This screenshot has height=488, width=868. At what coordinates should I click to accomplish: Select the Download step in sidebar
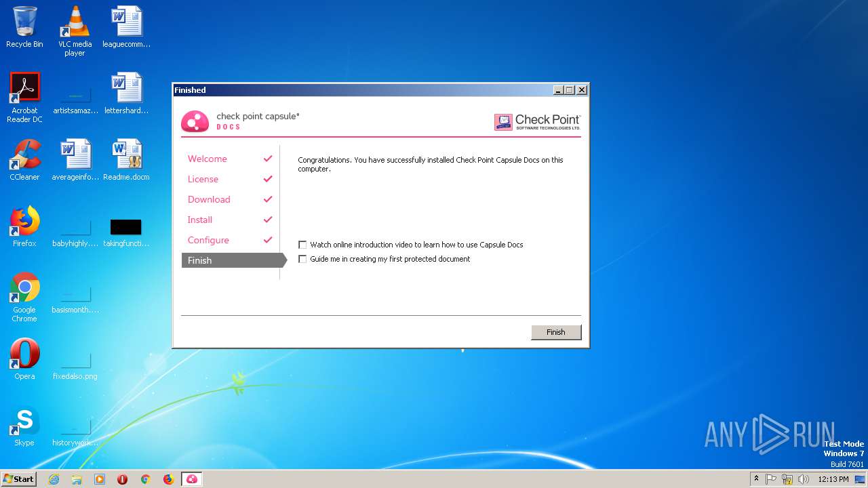(x=209, y=199)
